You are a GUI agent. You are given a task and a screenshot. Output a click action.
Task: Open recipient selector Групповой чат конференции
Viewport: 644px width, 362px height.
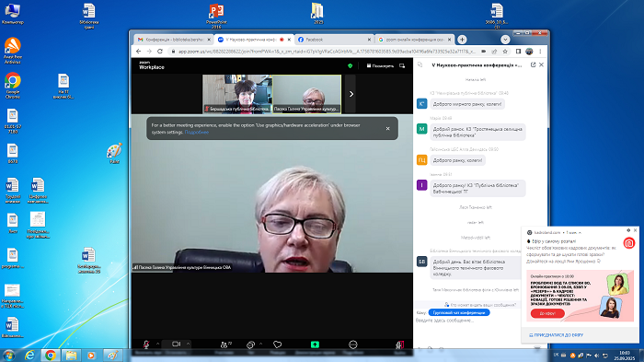click(x=459, y=312)
